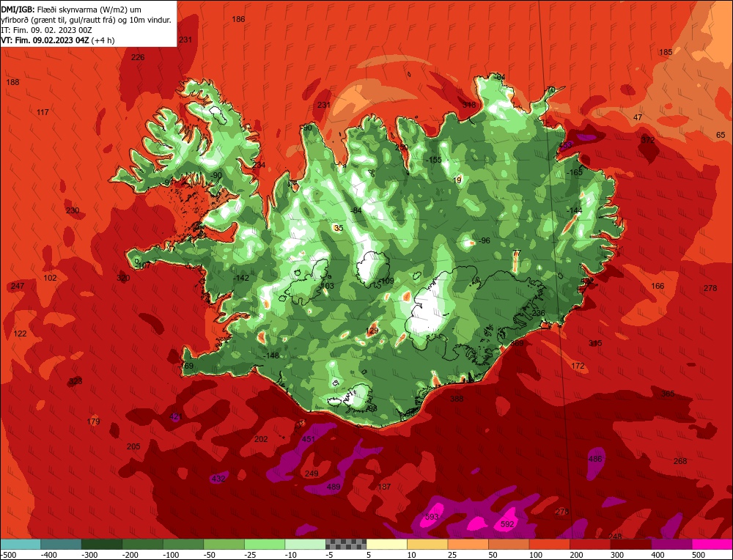Select the value '172' east of Iceland
The image size is (733, 560).
pyautogui.click(x=578, y=366)
